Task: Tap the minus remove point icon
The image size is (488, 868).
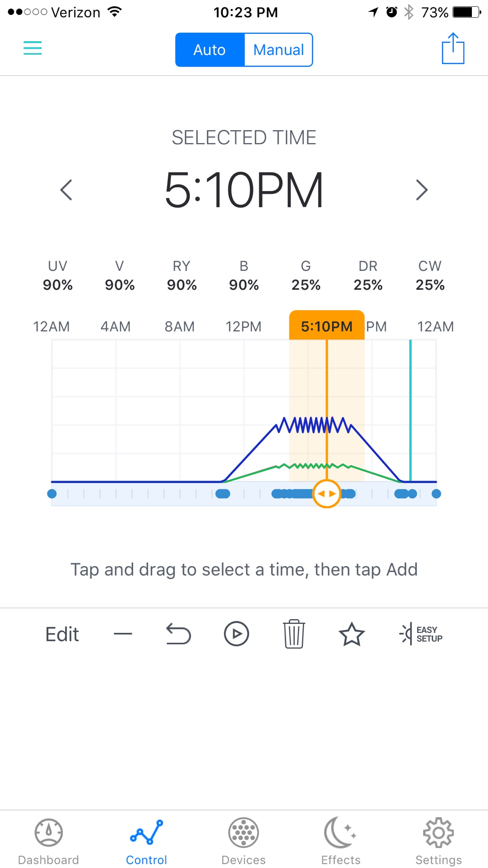Action: click(123, 634)
